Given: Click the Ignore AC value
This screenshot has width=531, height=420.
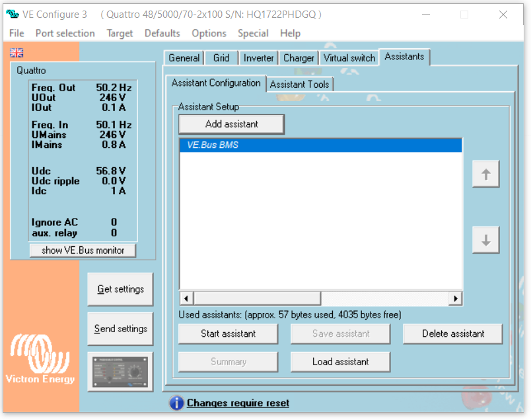Looking at the screenshot, I should point(114,222).
